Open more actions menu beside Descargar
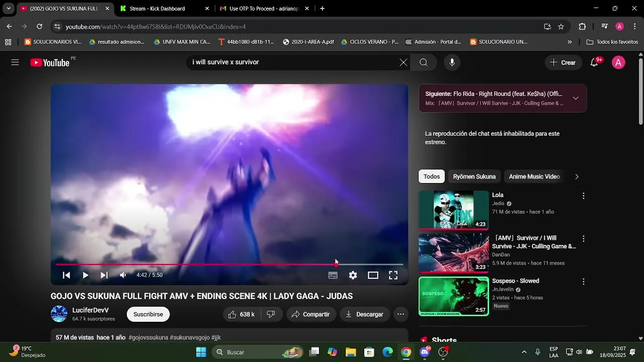644x362 pixels. (400, 314)
